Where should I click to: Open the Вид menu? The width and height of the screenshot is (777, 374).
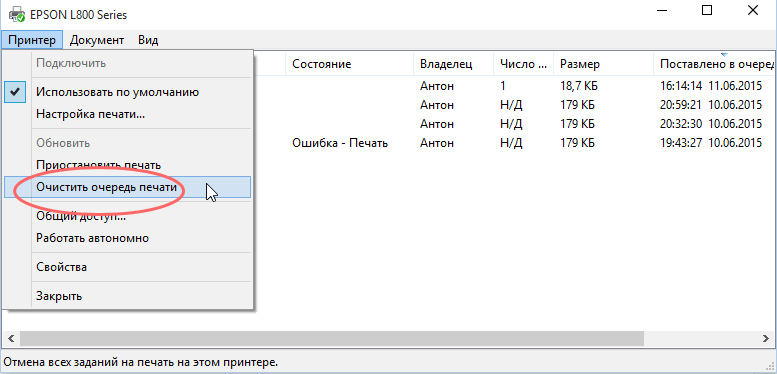point(148,40)
